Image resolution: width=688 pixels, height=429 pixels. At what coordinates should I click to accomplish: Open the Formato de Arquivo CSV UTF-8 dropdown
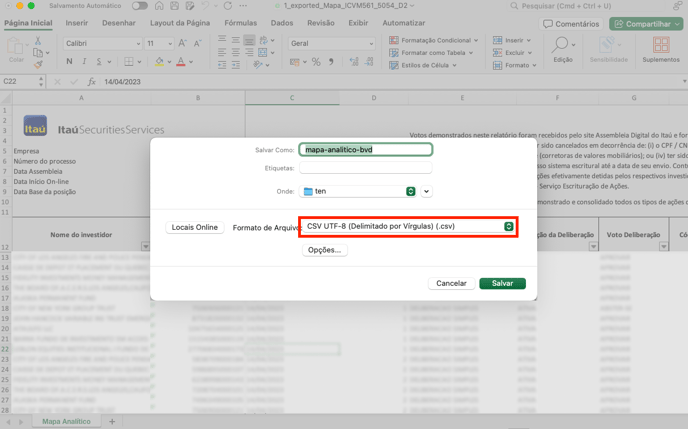tap(408, 226)
